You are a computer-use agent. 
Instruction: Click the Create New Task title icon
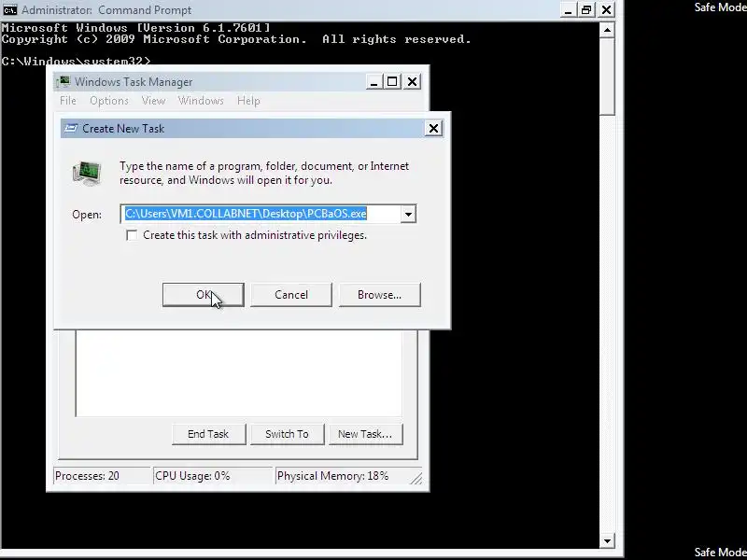(x=71, y=128)
